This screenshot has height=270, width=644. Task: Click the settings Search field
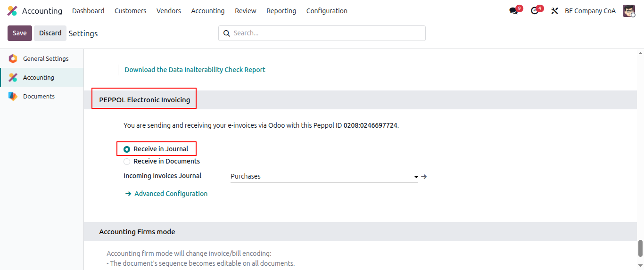[322, 33]
